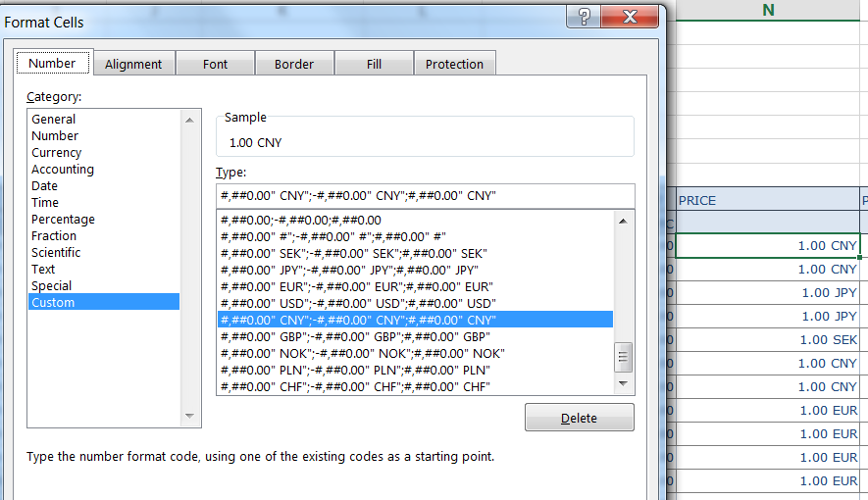868x500 pixels.
Task: Click the Category list scroll down arrow
Action: (x=189, y=416)
